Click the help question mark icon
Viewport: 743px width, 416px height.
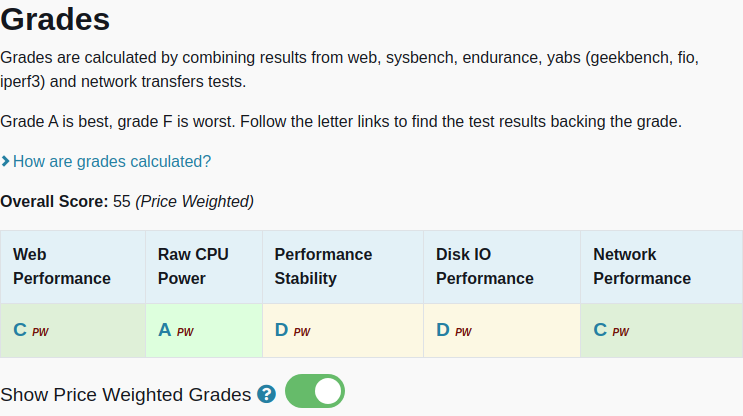(266, 394)
